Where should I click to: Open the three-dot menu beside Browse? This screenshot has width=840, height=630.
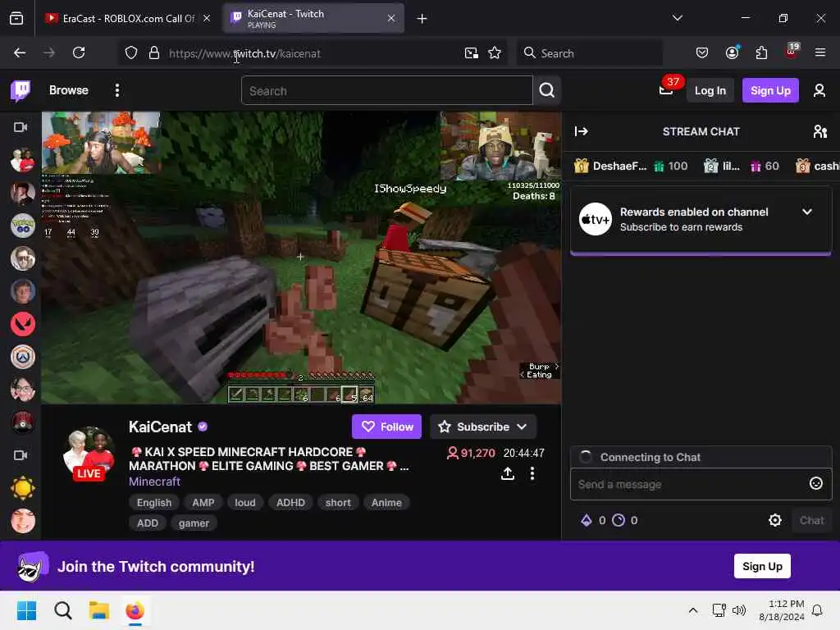(116, 90)
